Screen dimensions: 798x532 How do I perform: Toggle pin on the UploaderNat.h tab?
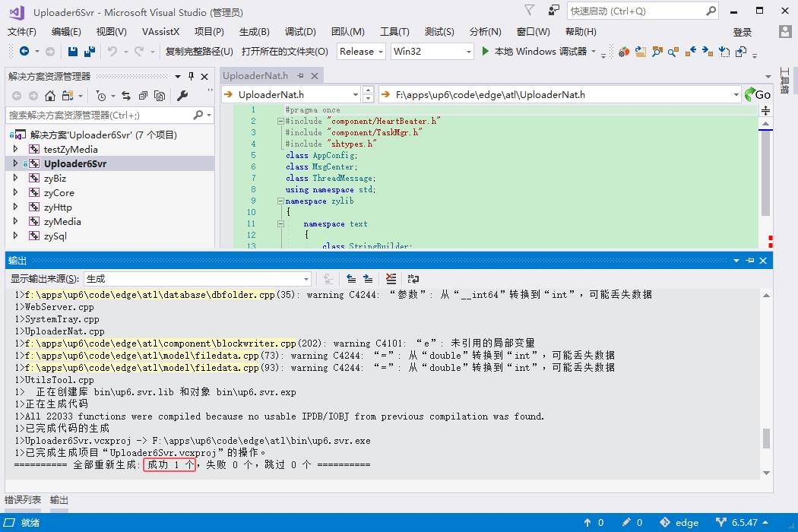[300, 76]
